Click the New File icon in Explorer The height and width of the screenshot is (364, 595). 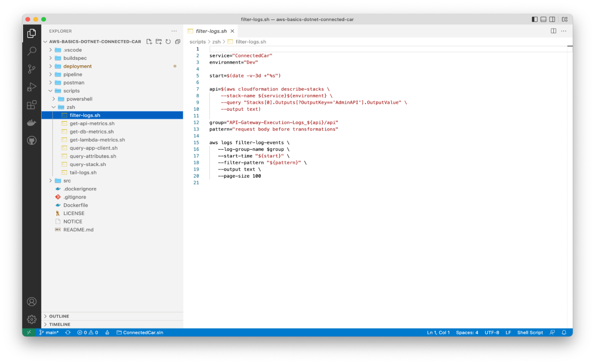[149, 42]
